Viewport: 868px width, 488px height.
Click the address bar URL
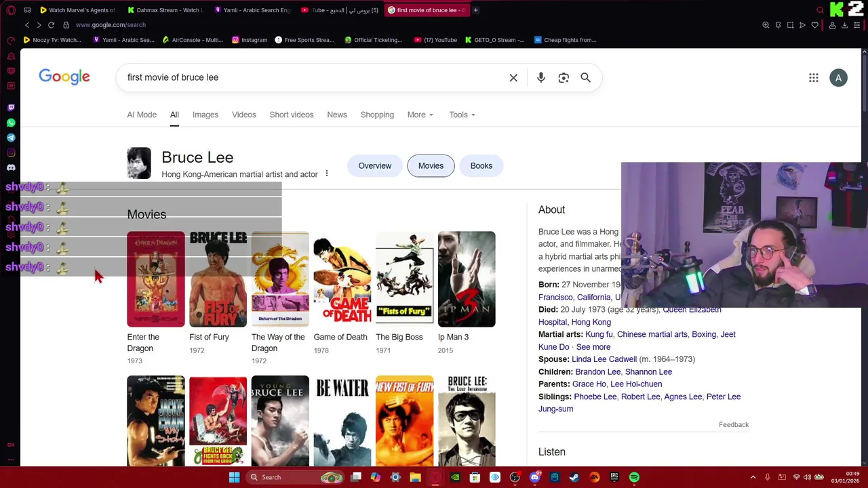click(111, 25)
